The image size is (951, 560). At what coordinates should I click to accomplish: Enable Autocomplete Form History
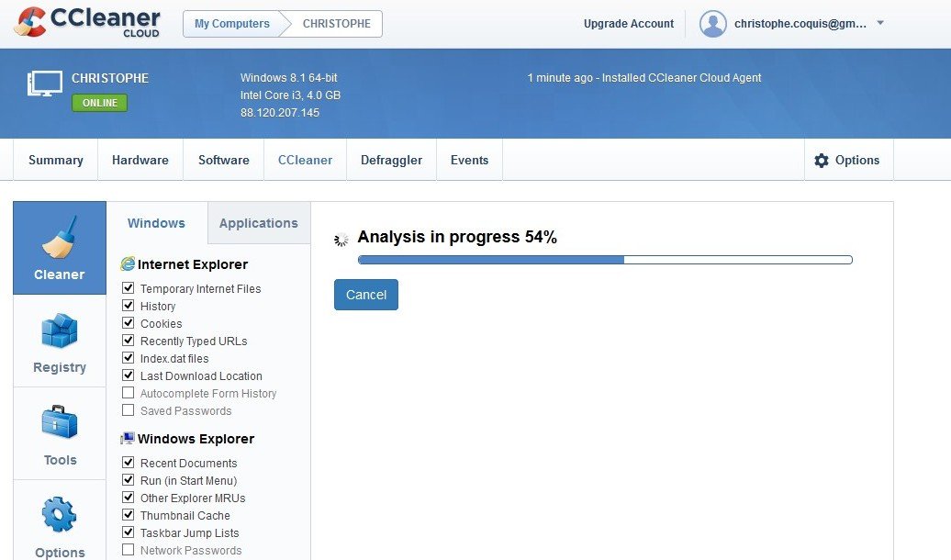click(x=128, y=393)
